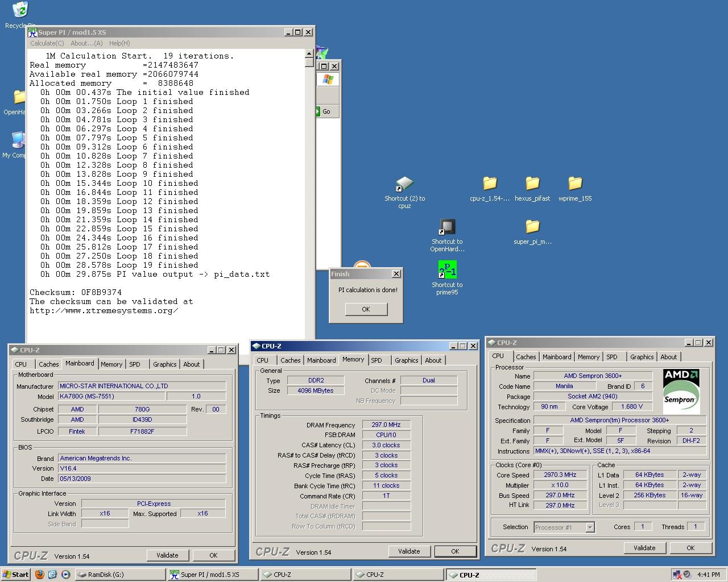Click the Core Speed 2970.3 MHz value
This screenshot has height=582, width=728.
tap(560, 475)
